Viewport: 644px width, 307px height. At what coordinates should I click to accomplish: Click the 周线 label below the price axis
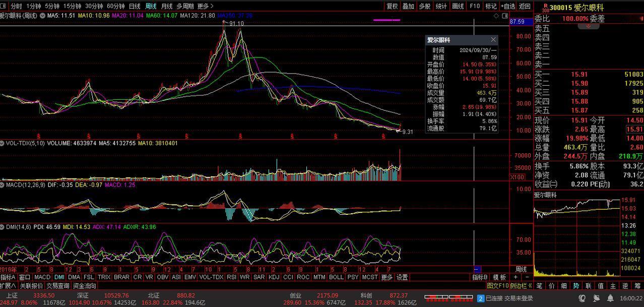tap(521, 269)
